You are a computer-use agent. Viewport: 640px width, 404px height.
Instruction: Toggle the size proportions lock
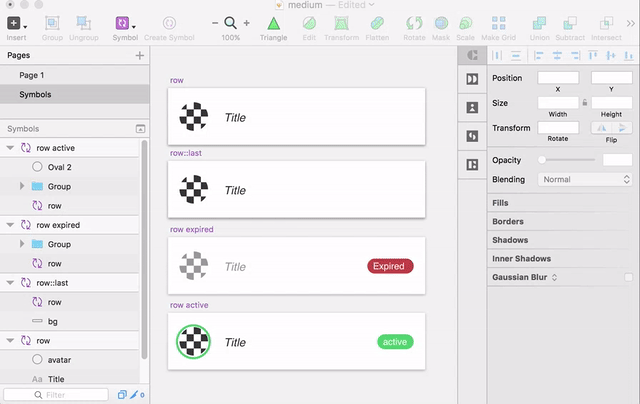(585, 102)
